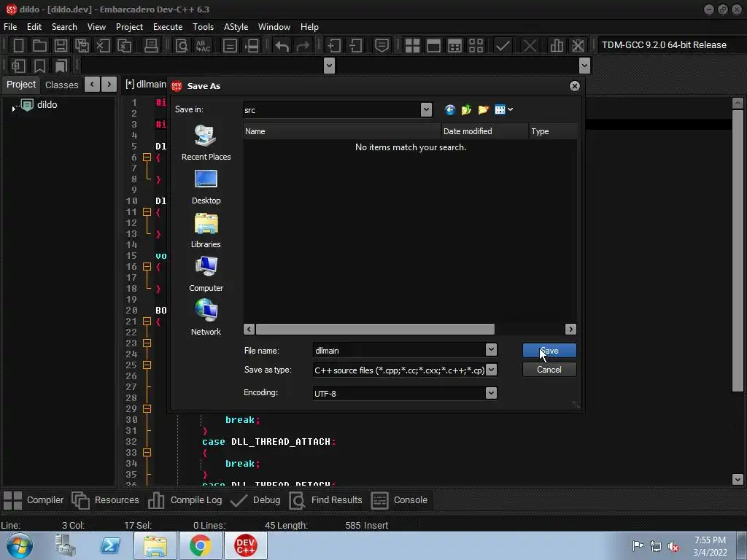747x560 pixels.
Task: Click the Profile bar-chart toolbar icon
Action: [x=557, y=46]
